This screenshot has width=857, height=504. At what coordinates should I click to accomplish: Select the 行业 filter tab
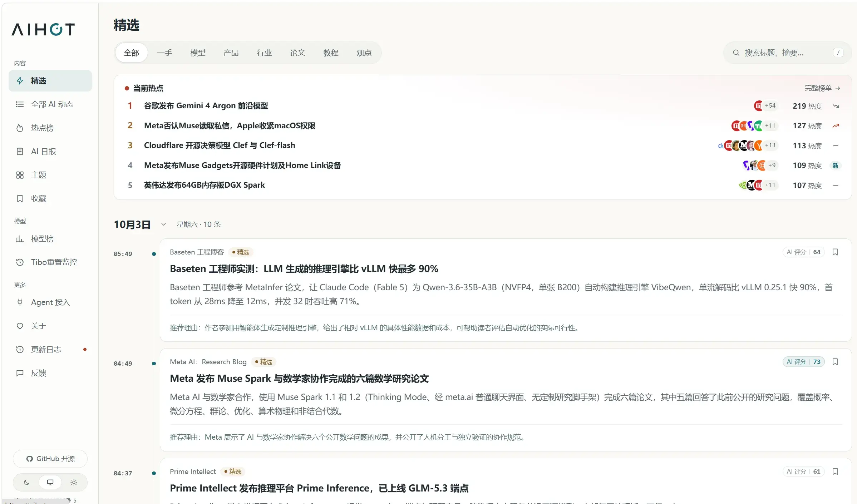click(265, 53)
